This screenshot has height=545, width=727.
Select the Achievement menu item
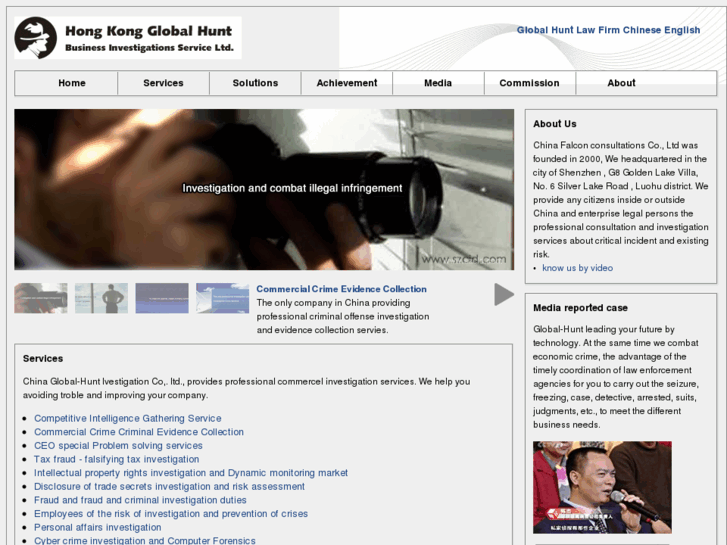(x=347, y=83)
